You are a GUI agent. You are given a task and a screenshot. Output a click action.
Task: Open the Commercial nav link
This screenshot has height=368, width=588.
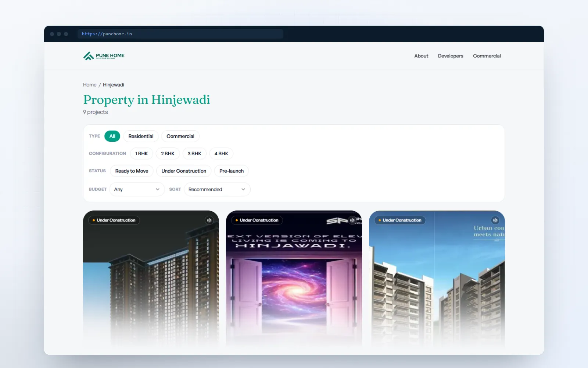pyautogui.click(x=487, y=56)
